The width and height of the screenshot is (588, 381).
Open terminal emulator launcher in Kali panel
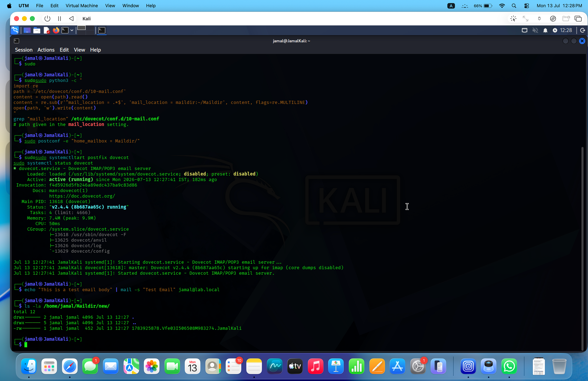[65, 30]
